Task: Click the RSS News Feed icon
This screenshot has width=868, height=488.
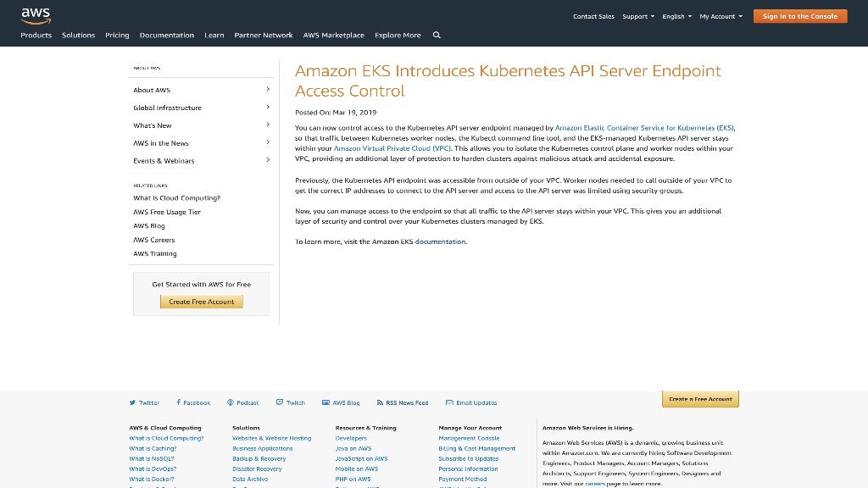Action: point(380,402)
